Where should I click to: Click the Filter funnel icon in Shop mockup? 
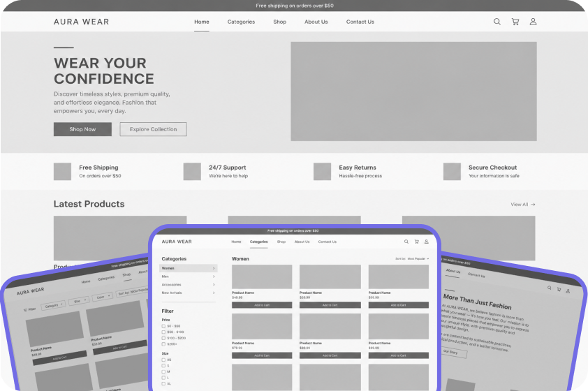coord(25,310)
